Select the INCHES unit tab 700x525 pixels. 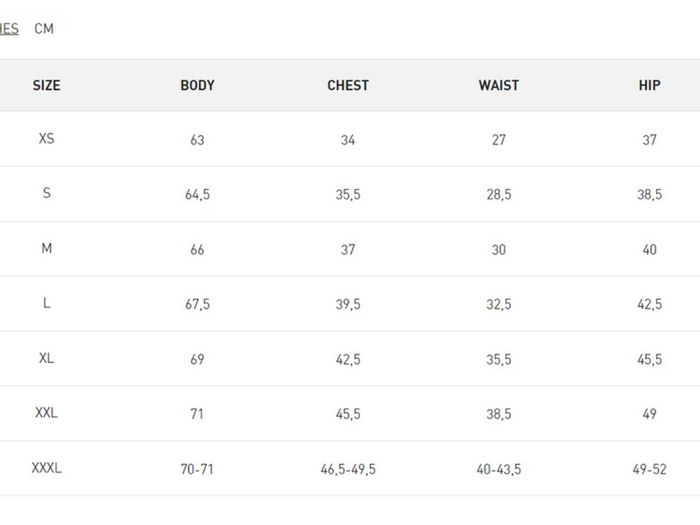click(9, 29)
